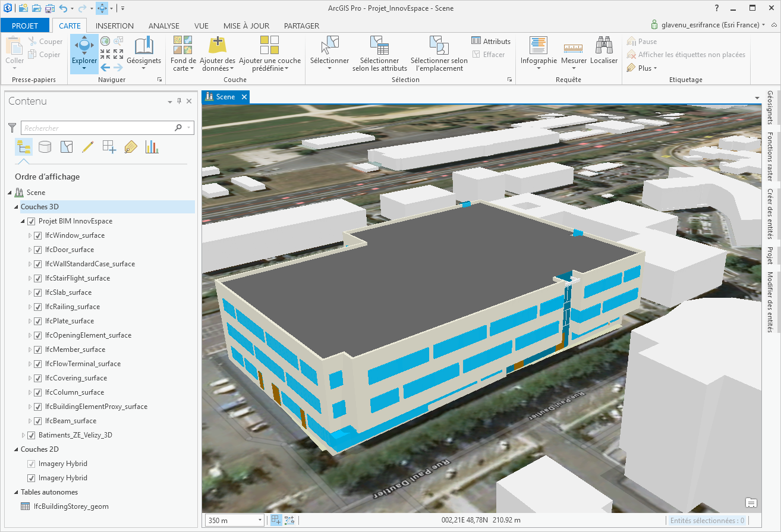781x532 pixels.
Task: Expand the IfcMember_surface layer
Action: coord(30,350)
